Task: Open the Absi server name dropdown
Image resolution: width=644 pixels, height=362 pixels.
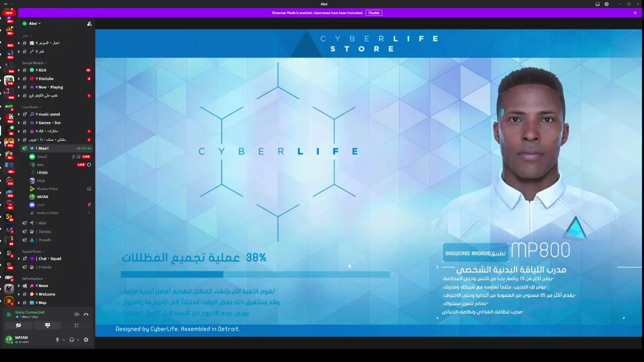Action: (35, 24)
